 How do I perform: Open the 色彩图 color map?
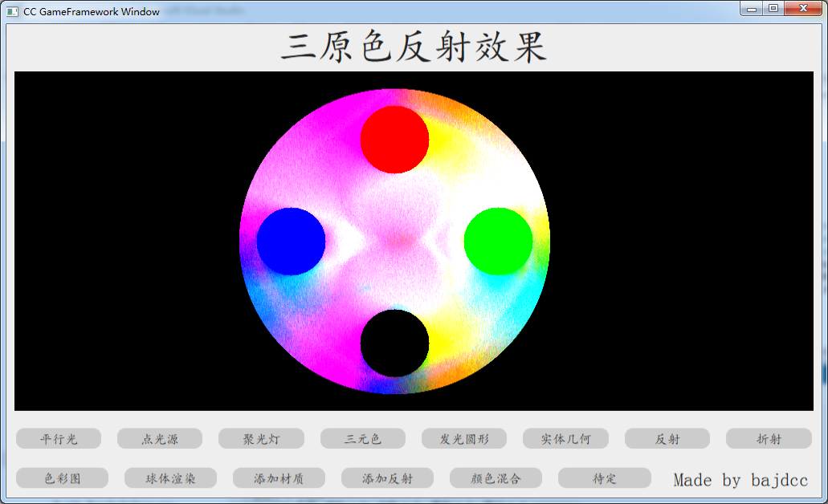pos(63,478)
